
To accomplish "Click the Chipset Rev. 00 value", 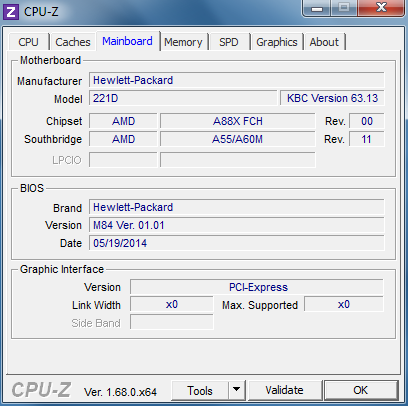I will (367, 121).
